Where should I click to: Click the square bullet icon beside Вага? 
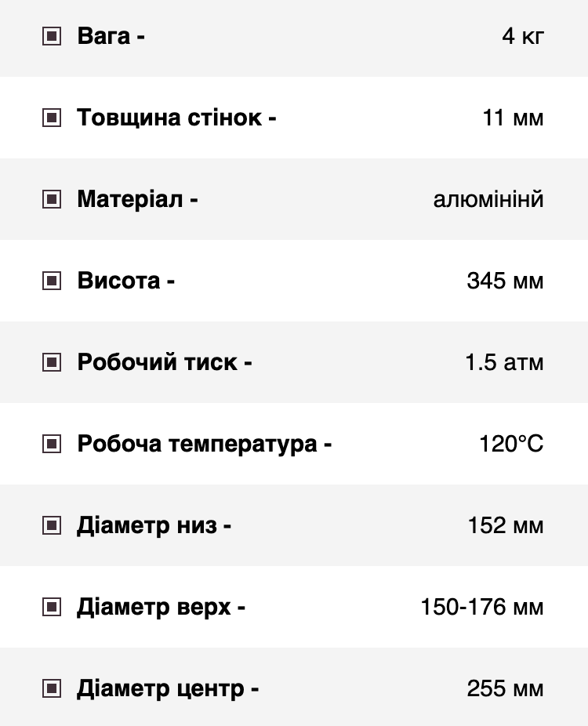[52, 36]
